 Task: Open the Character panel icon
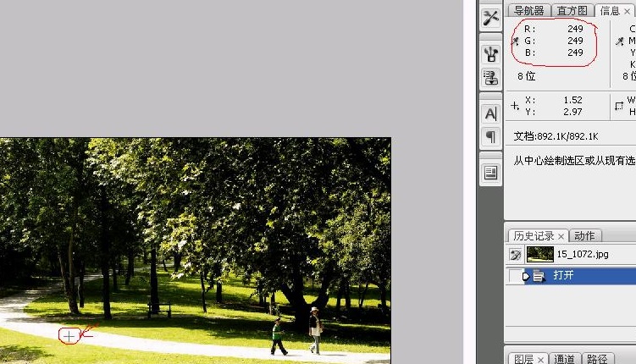pyautogui.click(x=490, y=113)
